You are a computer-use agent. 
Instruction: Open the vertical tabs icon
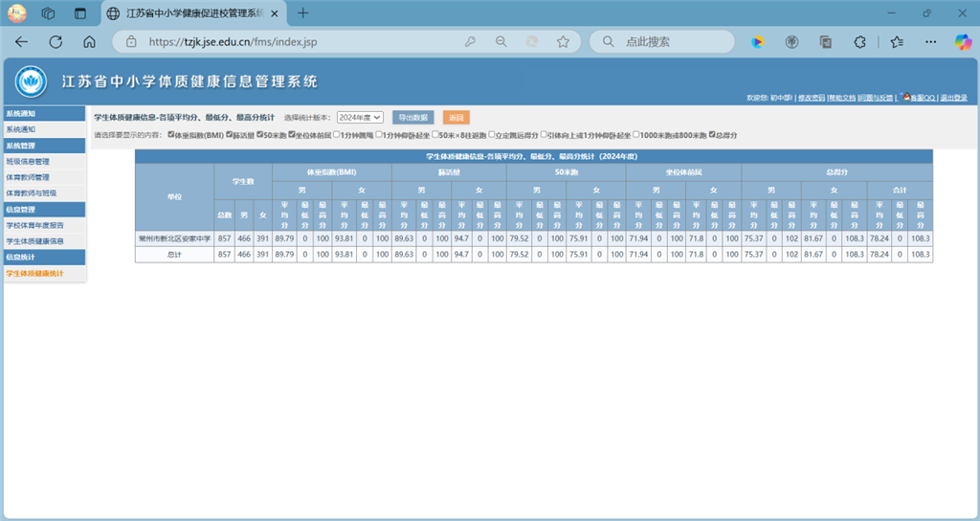coord(80,13)
